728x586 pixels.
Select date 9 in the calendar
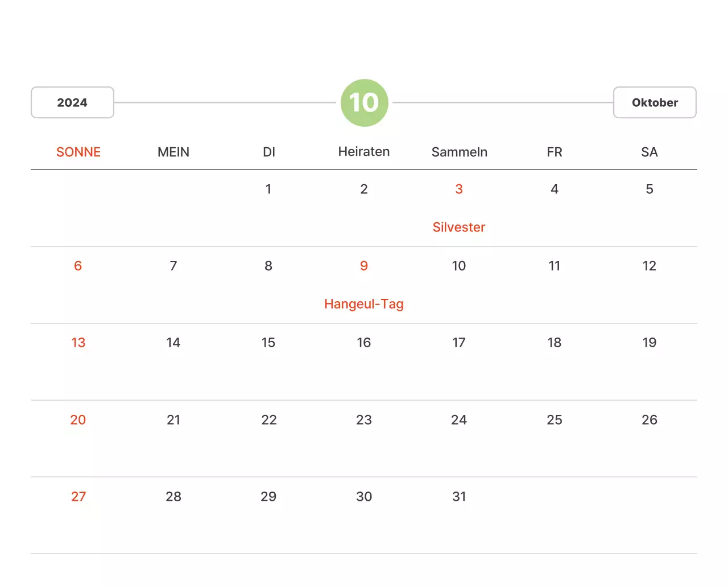(364, 266)
